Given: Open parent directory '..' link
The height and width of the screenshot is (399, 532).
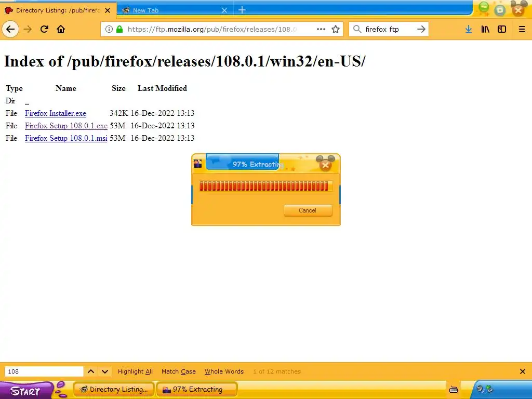Looking at the screenshot, I should pos(27,101).
